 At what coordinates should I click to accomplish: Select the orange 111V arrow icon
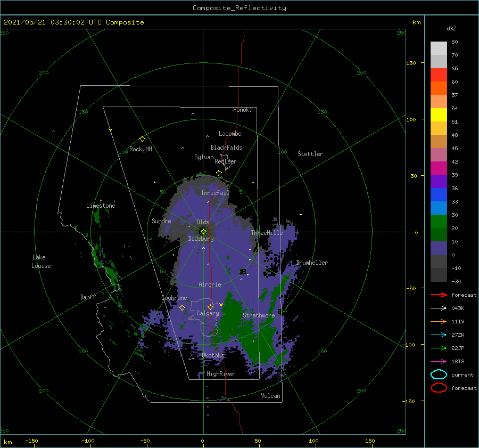(439, 321)
